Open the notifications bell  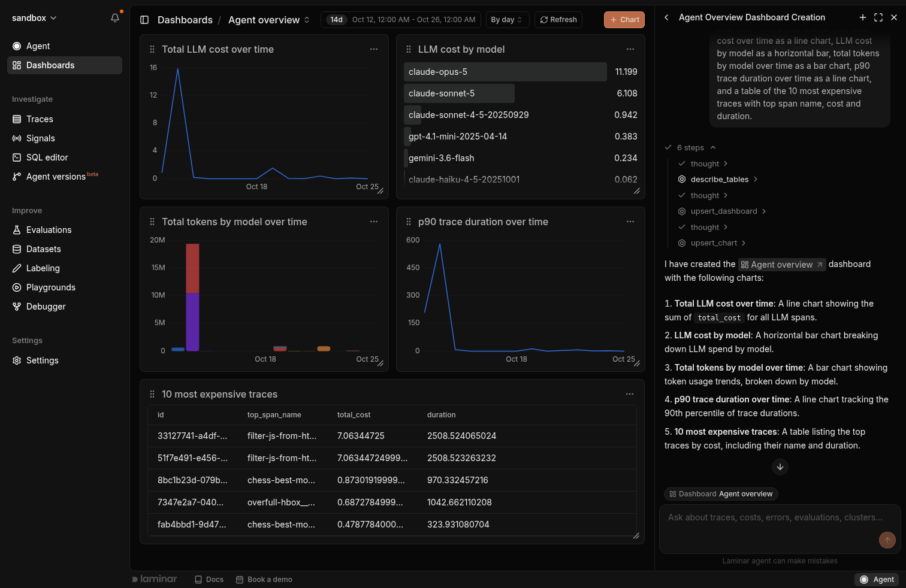pyautogui.click(x=115, y=18)
